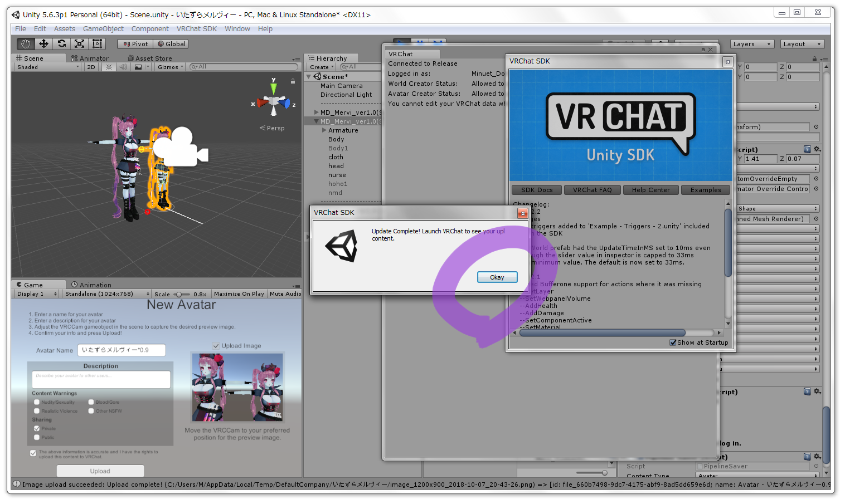Toggle Mute Audio in Game view
This screenshot has width=845, height=504.
(x=285, y=293)
